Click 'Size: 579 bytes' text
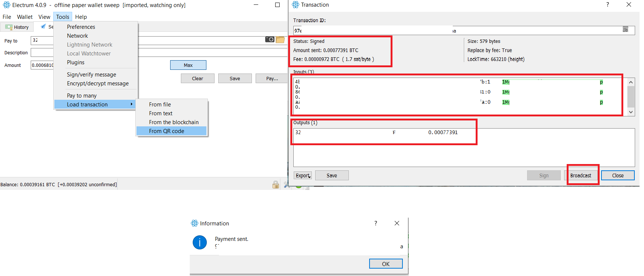644x276 pixels. [484, 41]
